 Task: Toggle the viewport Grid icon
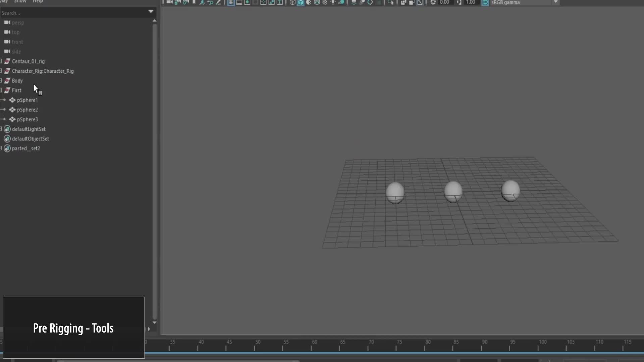point(231,2)
